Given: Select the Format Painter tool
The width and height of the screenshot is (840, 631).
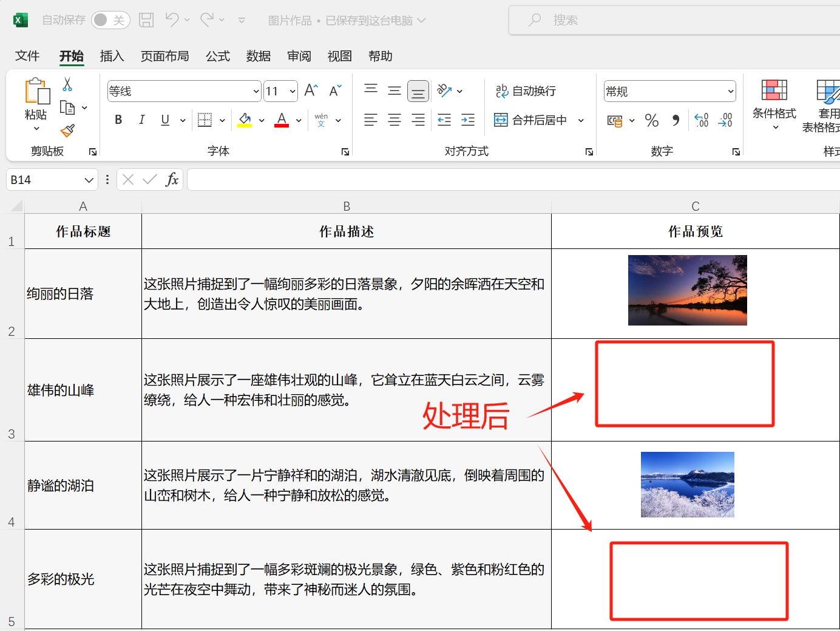Looking at the screenshot, I should 67,131.
